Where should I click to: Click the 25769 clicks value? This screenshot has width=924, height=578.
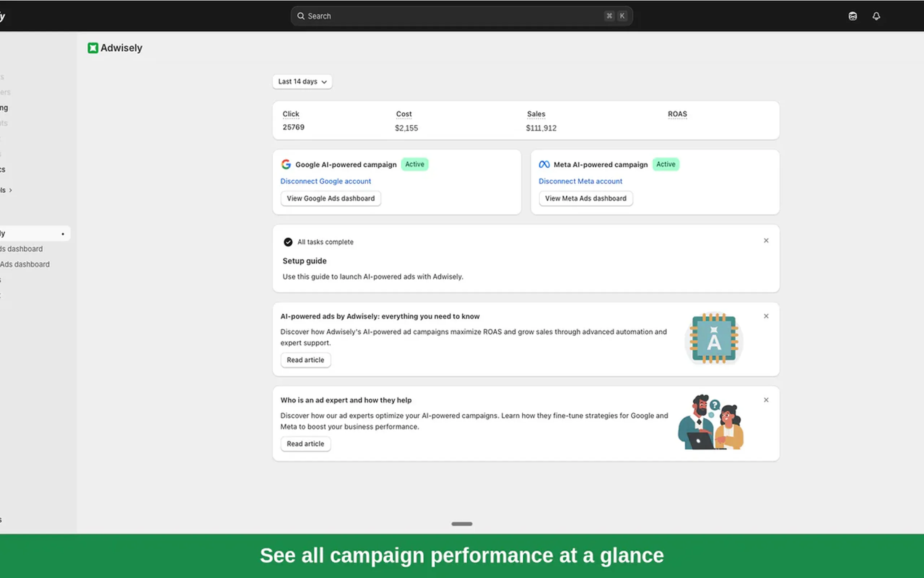(293, 127)
